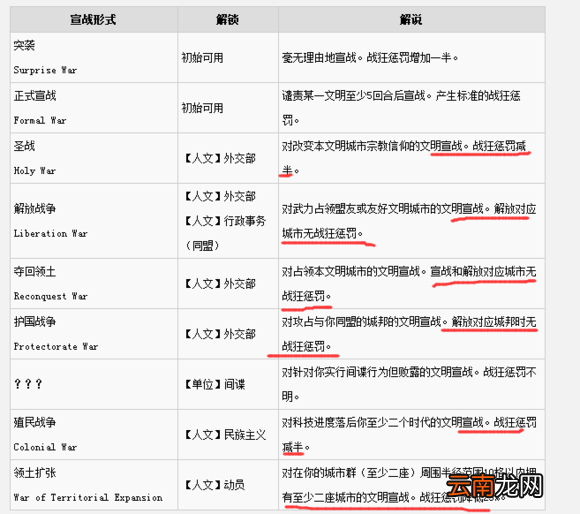
Task: Select the Holy War label
Action: pos(35,170)
